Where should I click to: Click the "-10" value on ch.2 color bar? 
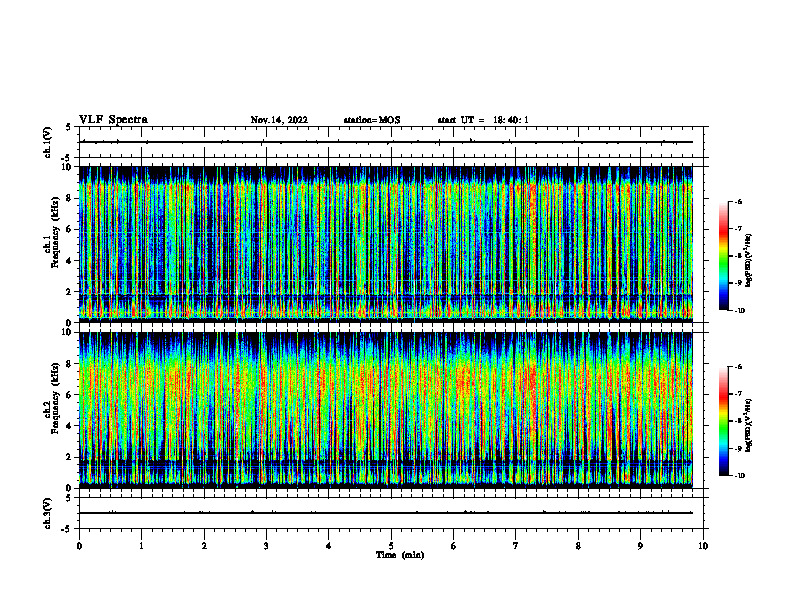tap(739, 476)
